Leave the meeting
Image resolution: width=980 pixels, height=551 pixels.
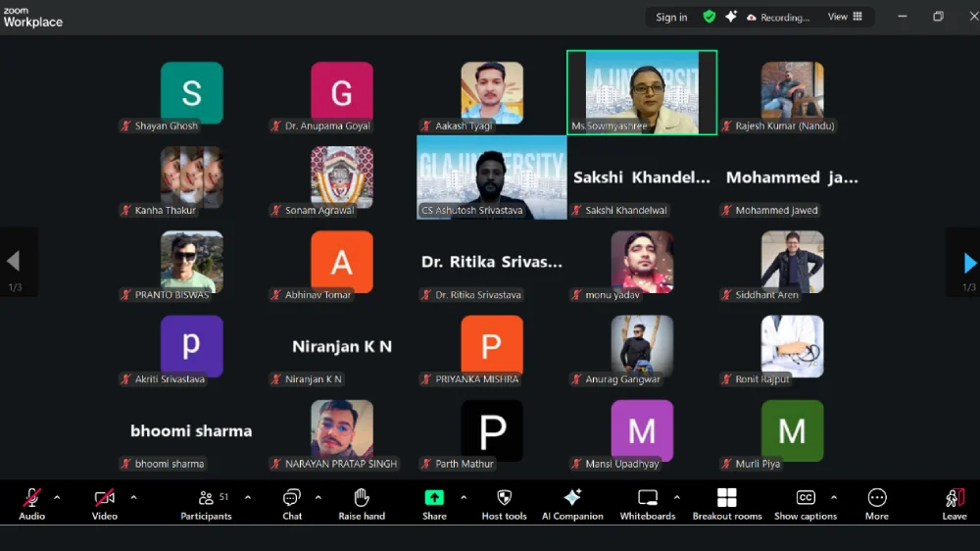[954, 504]
